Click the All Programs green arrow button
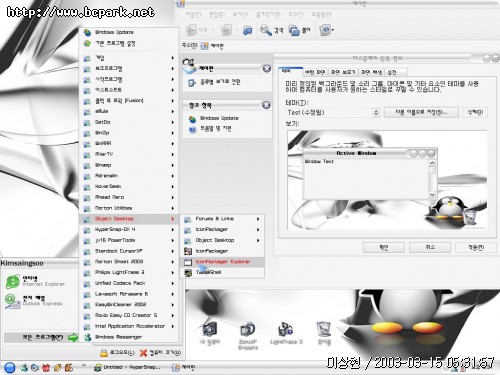The width and height of the screenshot is (500, 375). tap(73, 337)
